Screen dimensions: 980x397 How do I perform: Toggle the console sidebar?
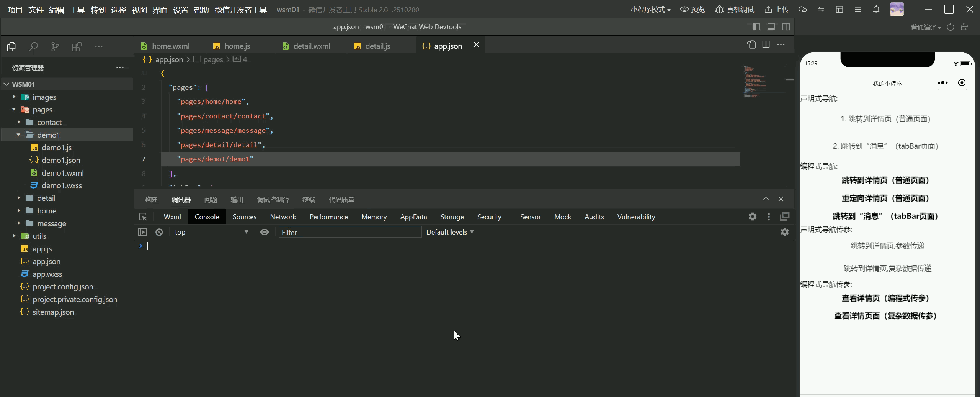pyautogui.click(x=142, y=232)
